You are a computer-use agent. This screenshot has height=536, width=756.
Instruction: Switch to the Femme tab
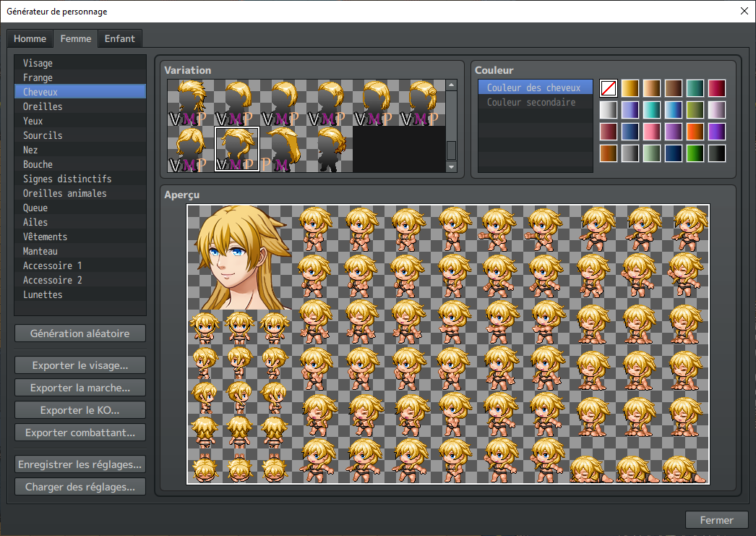[x=76, y=38]
